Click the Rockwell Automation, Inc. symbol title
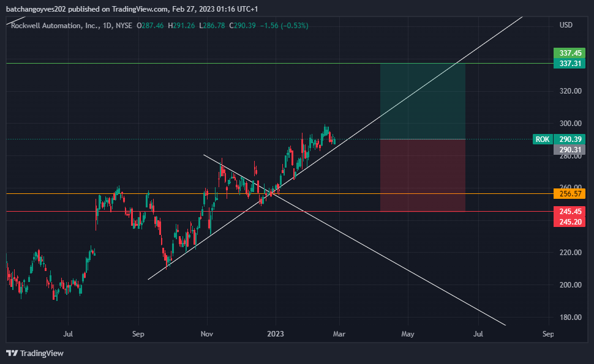Image resolution: width=594 pixels, height=364 pixels. pos(55,26)
